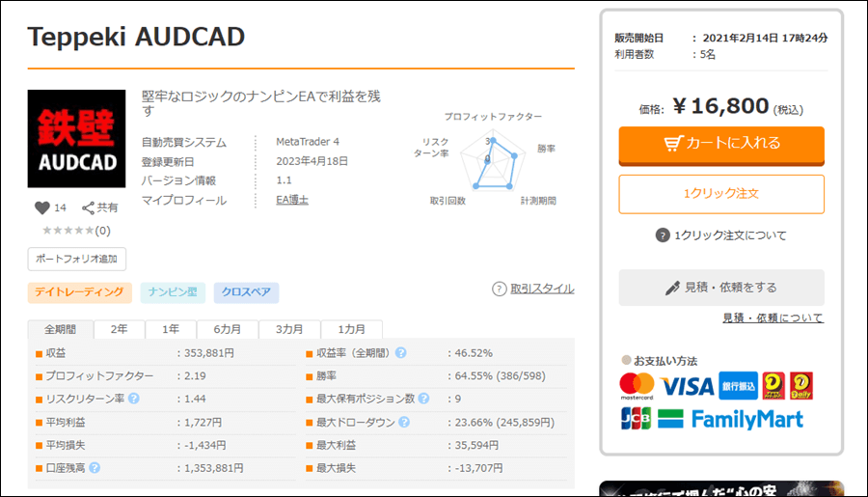Click help icon beside 口座残高
This screenshot has width=868, height=497.
tap(95, 468)
